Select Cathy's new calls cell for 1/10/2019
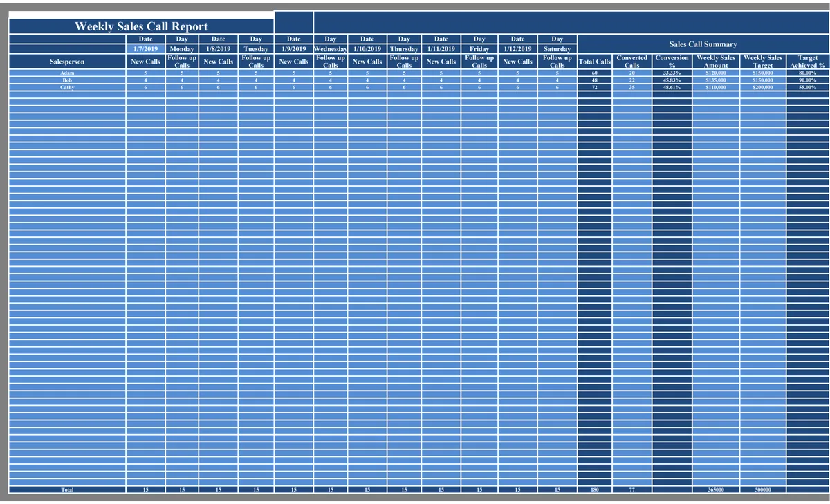 (367, 88)
